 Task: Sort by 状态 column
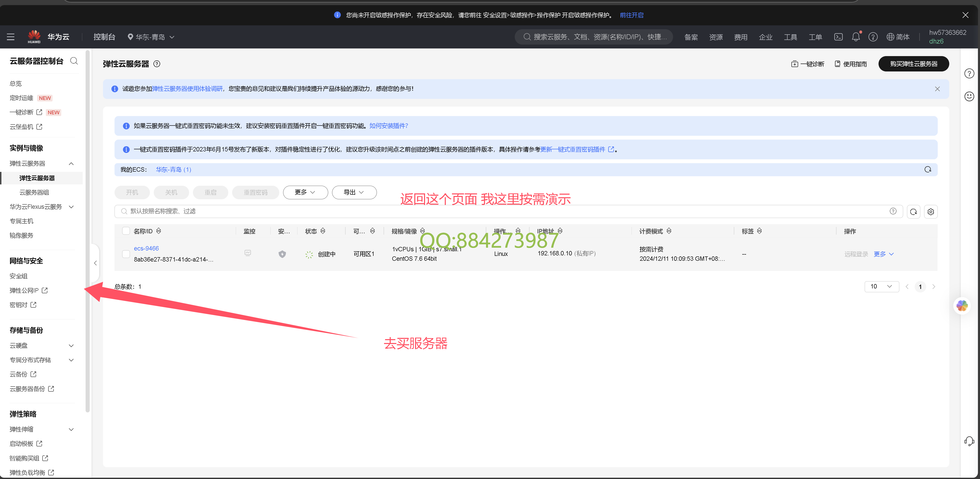[x=323, y=231]
